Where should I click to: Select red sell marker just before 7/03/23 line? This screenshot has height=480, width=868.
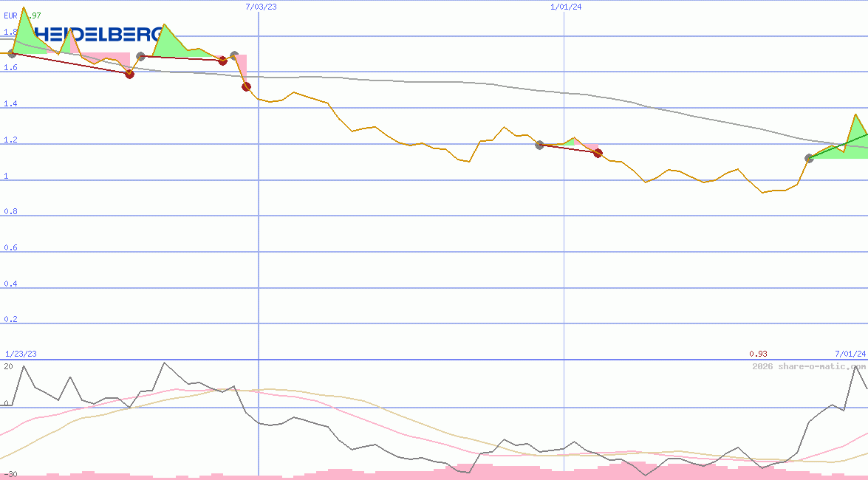pos(247,87)
